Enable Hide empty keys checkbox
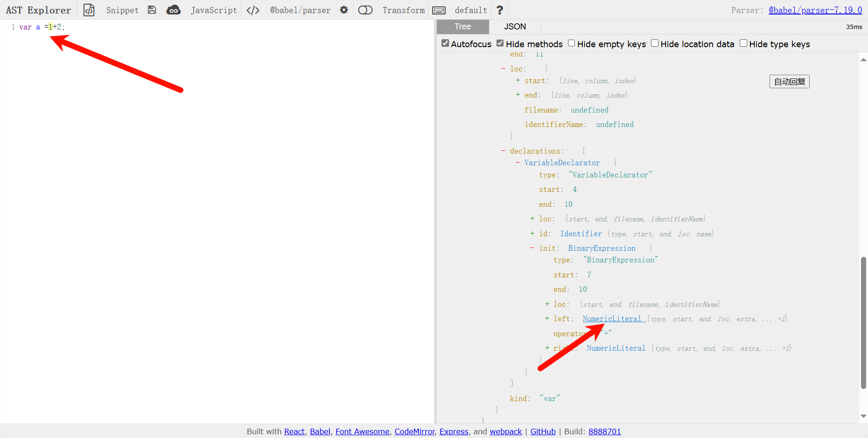868x438 pixels. pyautogui.click(x=571, y=43)
